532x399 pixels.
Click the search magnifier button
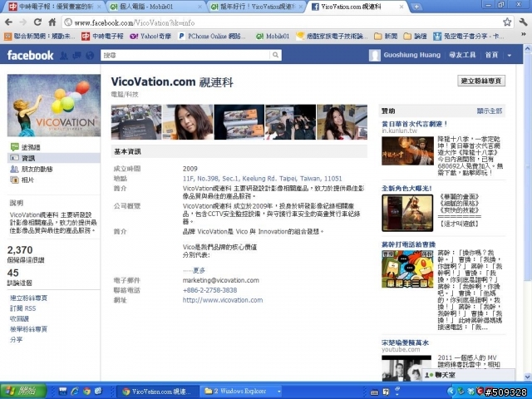(x=275, y=55)
